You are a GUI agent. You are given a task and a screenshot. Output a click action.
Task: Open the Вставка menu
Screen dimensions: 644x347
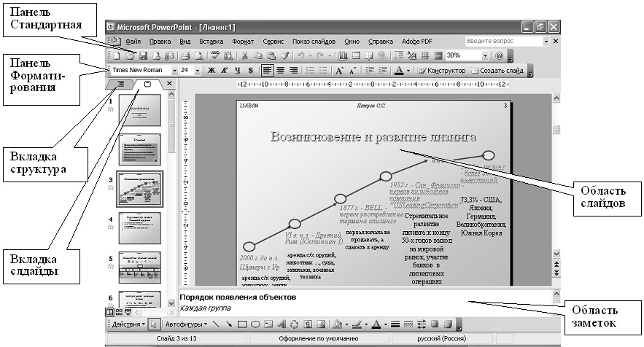(x=211, y=42)
